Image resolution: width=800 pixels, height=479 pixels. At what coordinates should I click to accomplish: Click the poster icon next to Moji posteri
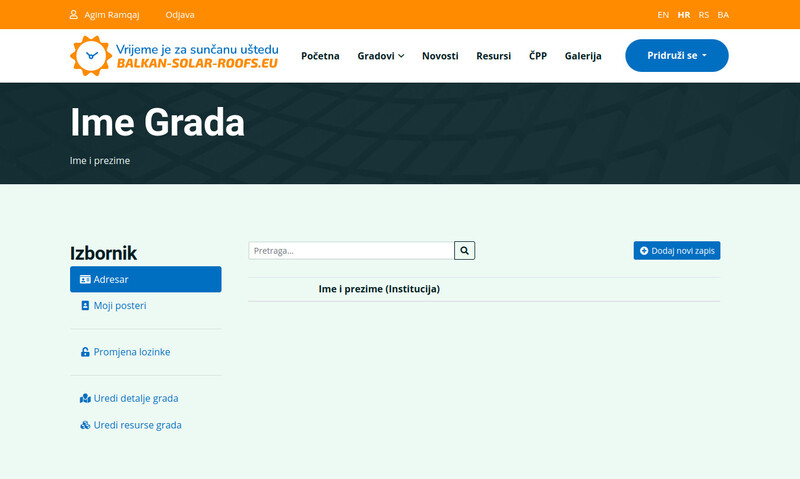[x=85, y=305]
